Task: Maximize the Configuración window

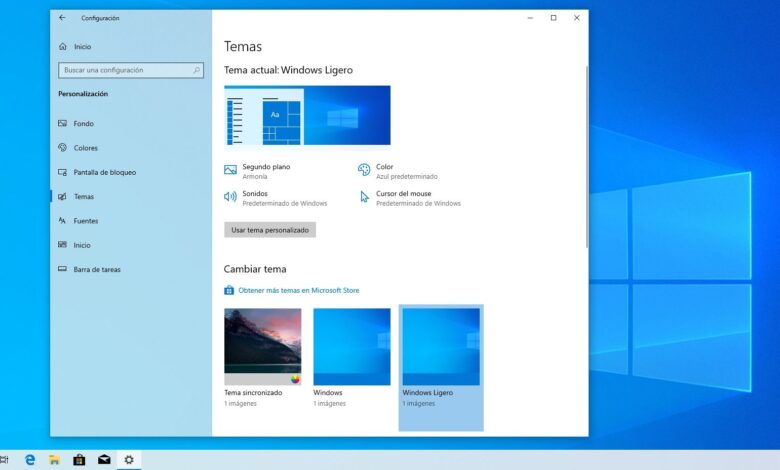Action: 553,18
